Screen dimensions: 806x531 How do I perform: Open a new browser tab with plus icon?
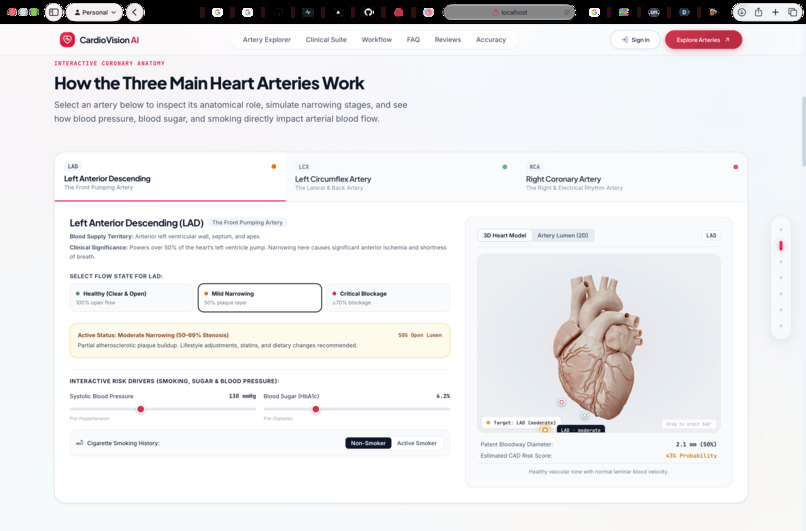click(x=775, y=12)
